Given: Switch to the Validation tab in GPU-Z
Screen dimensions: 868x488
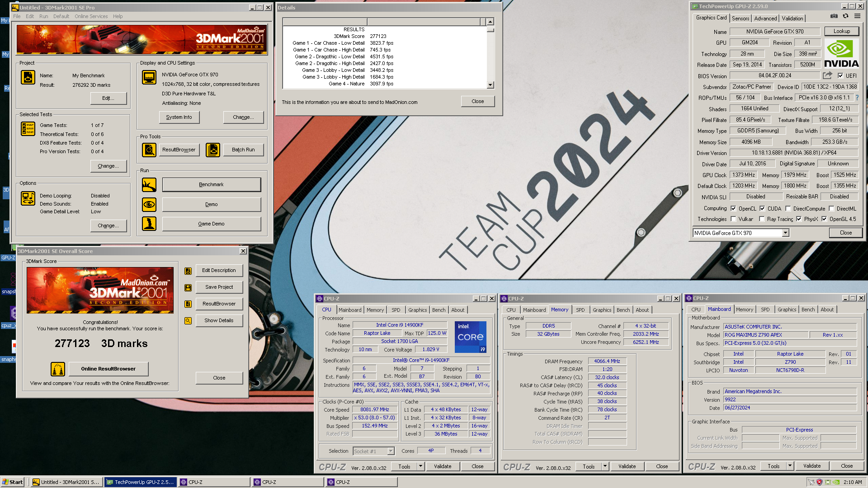Looking at the screenshot, I should (x=793, y=19).
